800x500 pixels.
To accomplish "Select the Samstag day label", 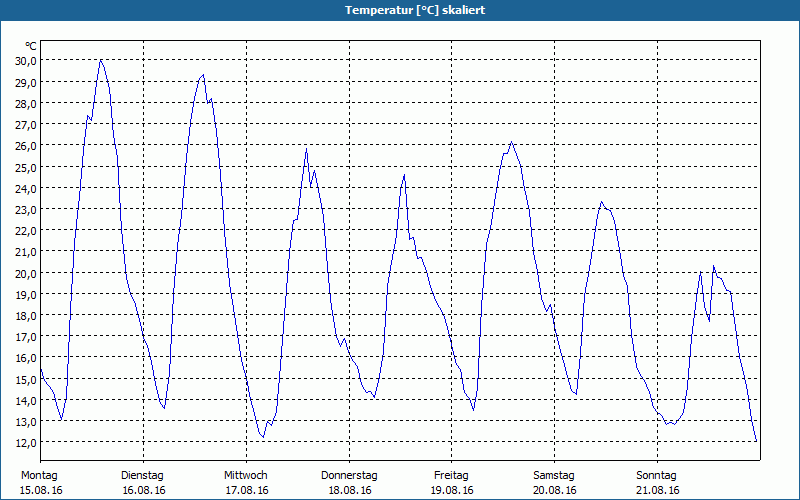I will click(x=554, y=476).
